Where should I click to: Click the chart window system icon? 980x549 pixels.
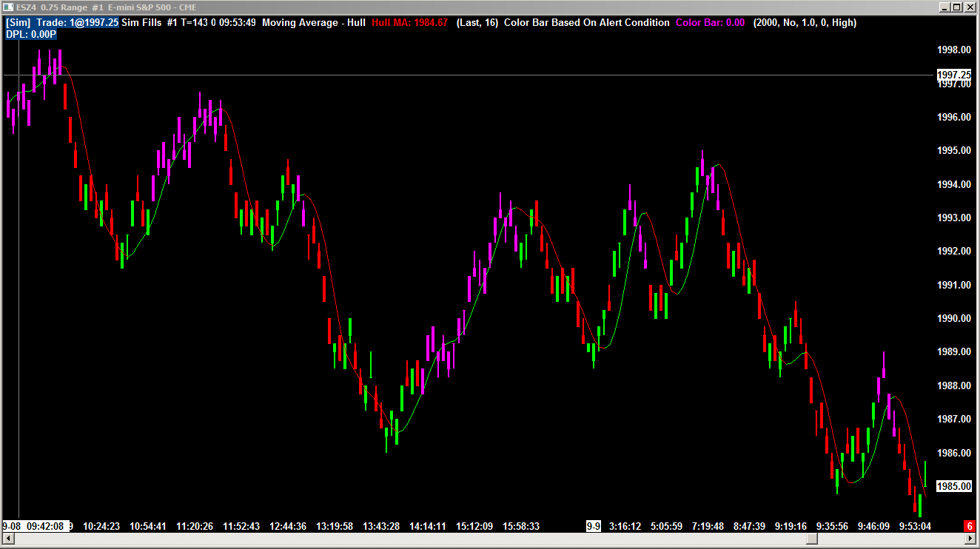[x=10, y=7]
